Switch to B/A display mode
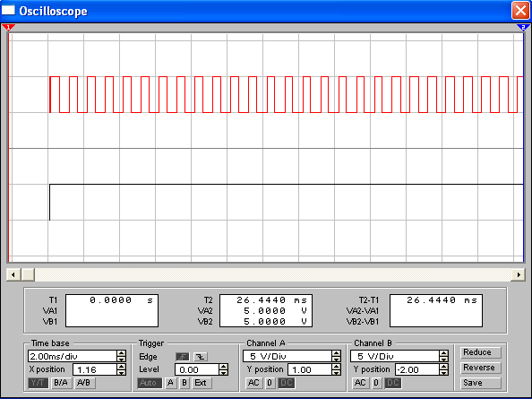 [x=61, y=383]
